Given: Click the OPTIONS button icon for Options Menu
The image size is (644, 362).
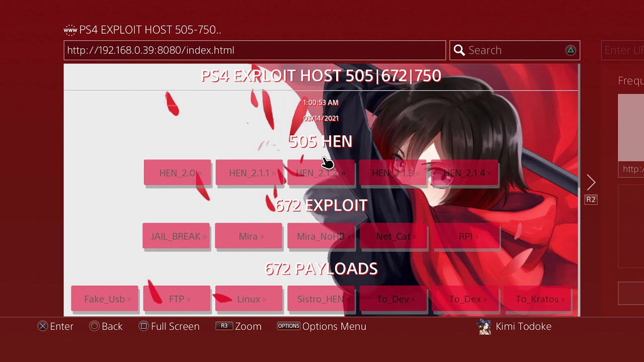Looking at the screenshot, I should pyautogui.click(x=289, y=326).
